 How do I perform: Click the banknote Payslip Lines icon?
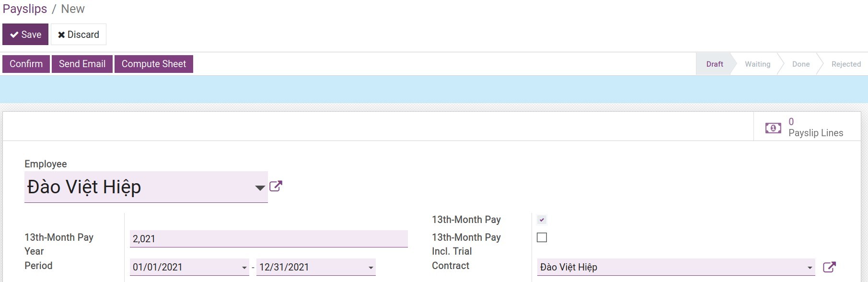click(773, 127)
